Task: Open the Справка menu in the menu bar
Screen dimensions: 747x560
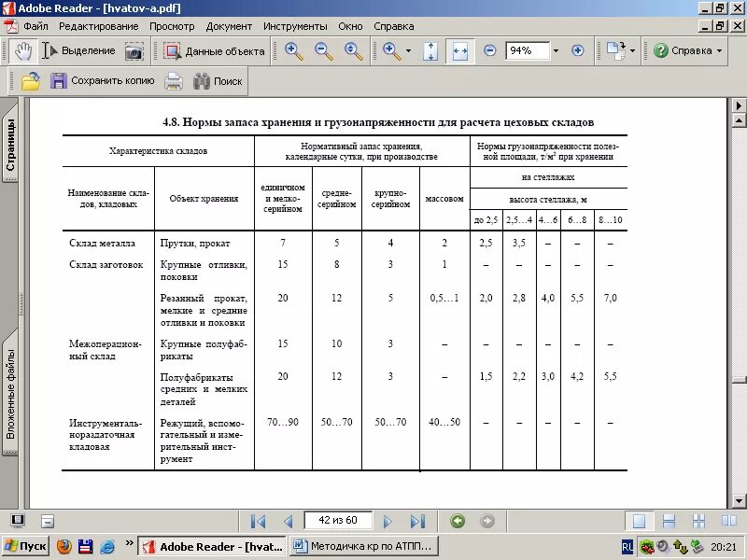Action: (x=393, y=27)
